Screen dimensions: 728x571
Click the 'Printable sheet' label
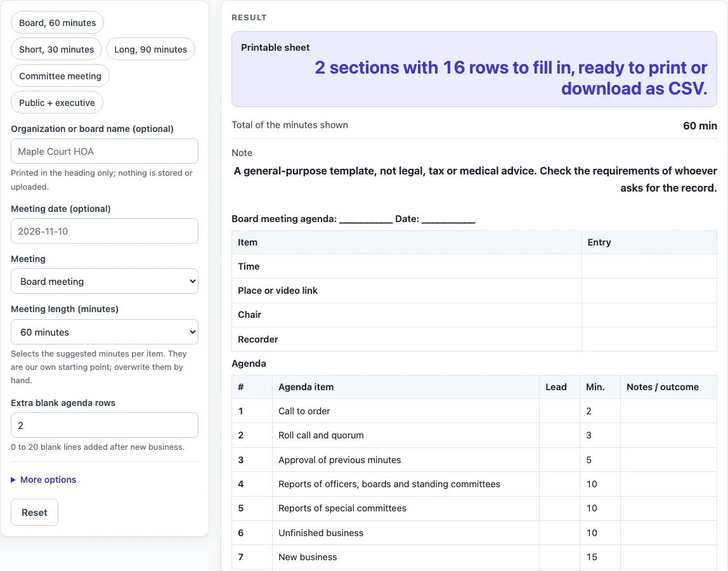(275, 48)
